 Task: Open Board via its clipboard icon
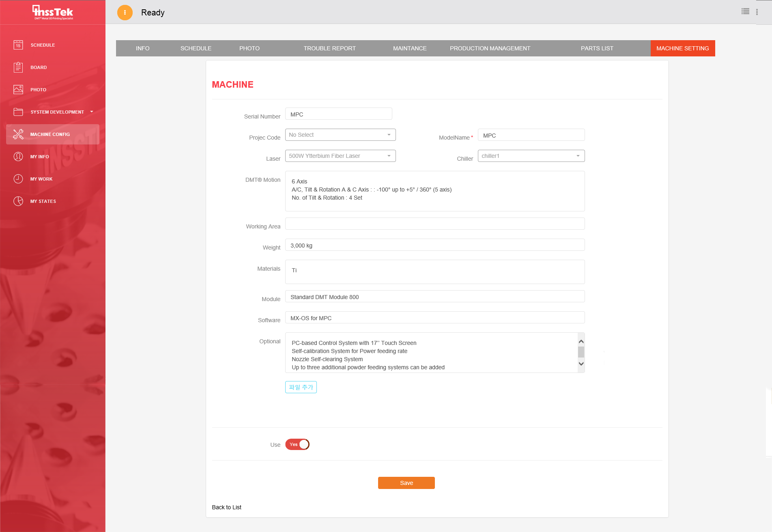18,67
